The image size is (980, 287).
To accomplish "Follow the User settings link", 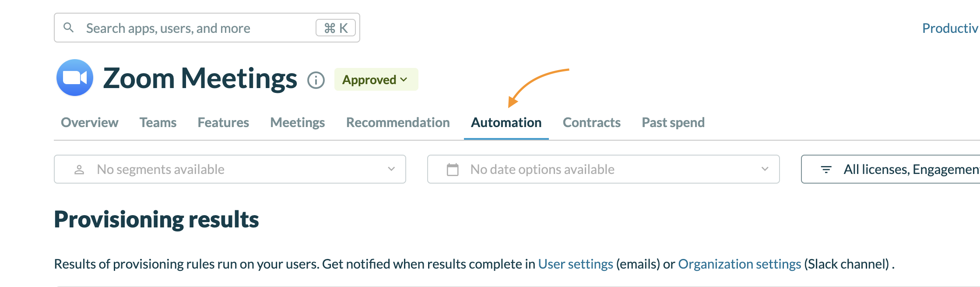I will click(575, 264).
